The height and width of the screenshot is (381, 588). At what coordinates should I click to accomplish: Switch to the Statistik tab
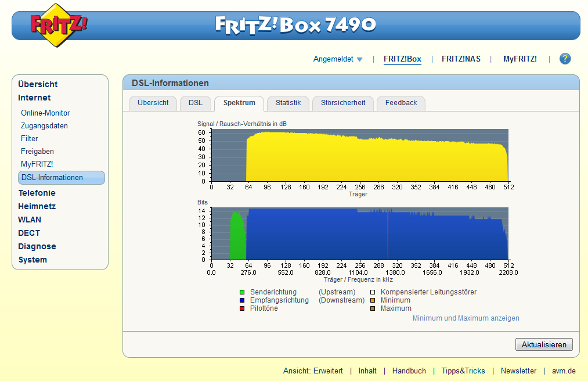pyautogui.click(x=288, y=103)
